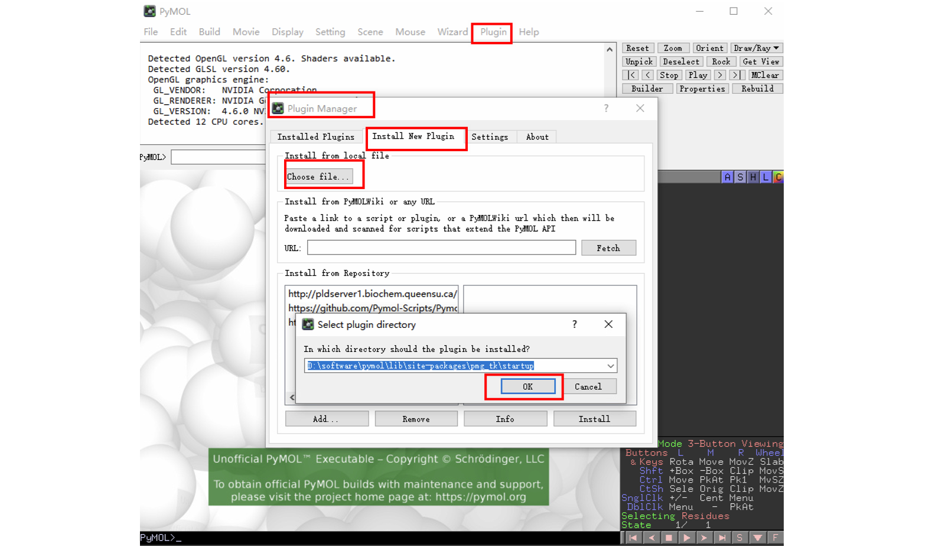Step back one frame in bottom playback bar
Viewport: 932px width, 560px height.
651,538
